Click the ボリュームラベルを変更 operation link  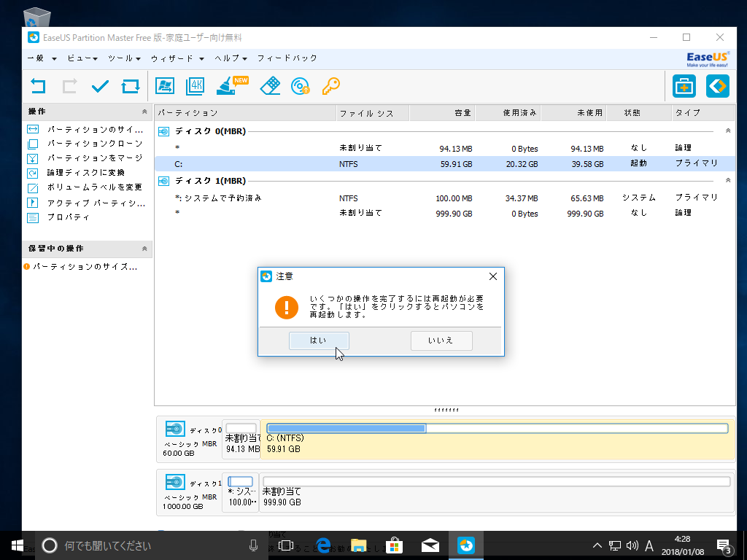(94, 187)
